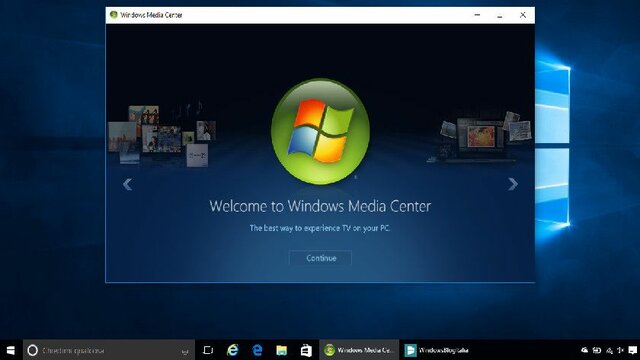Launch Internet Explorer from taskbar
This screenshot has width=640, height=360.
point(233,350)
